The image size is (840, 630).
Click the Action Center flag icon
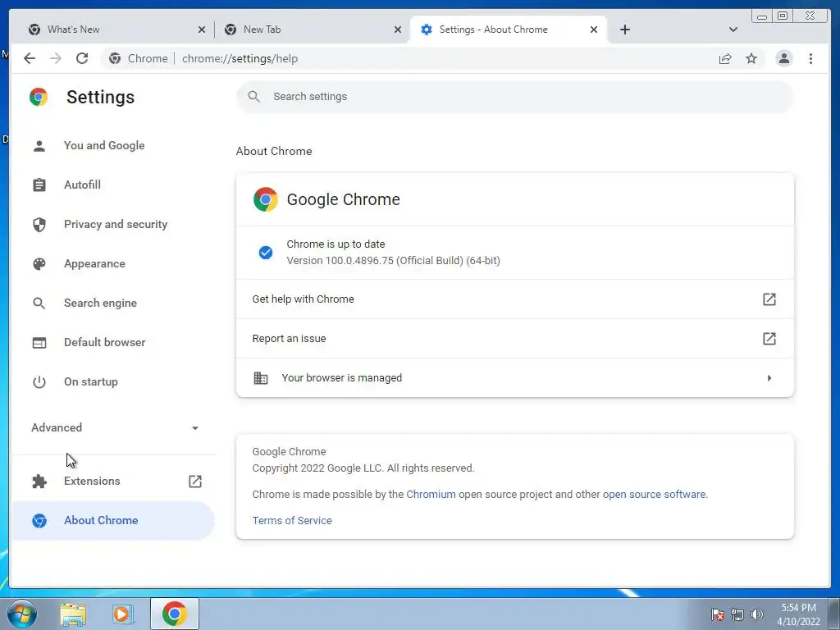pyautogui.click(x=717, y=614)
